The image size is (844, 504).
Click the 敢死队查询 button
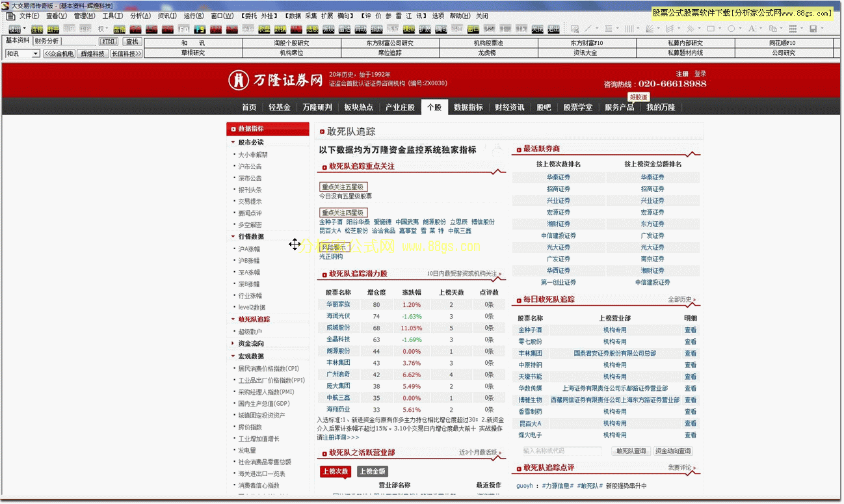coord(631,451)
